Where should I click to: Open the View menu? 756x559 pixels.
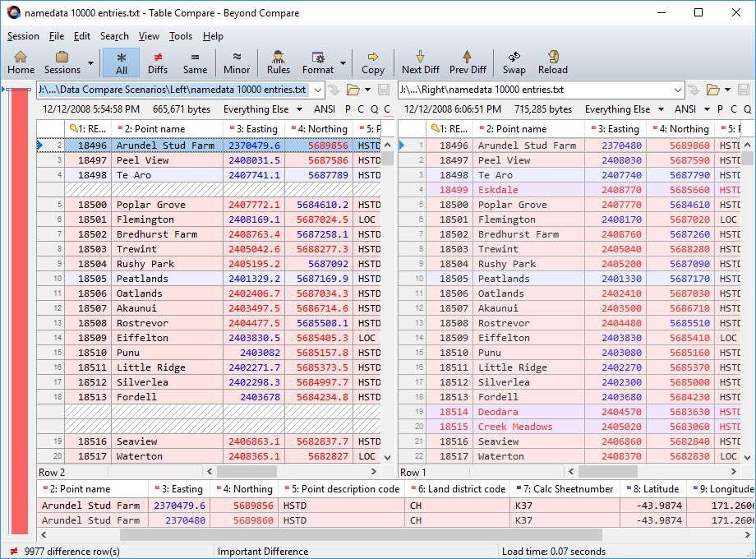[x=149, y=36]
